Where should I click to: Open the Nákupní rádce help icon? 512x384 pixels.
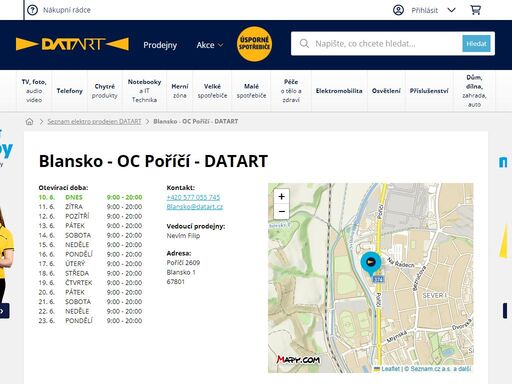pos(32,10)
